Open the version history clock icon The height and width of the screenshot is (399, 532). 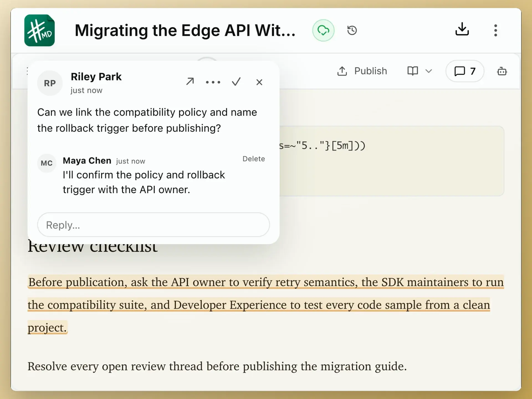coord(352,30)
